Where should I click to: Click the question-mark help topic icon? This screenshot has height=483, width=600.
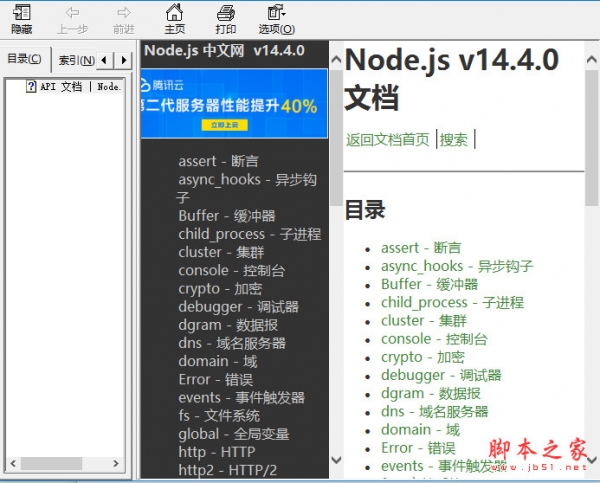pyautogui.click(x=31, y=86)
